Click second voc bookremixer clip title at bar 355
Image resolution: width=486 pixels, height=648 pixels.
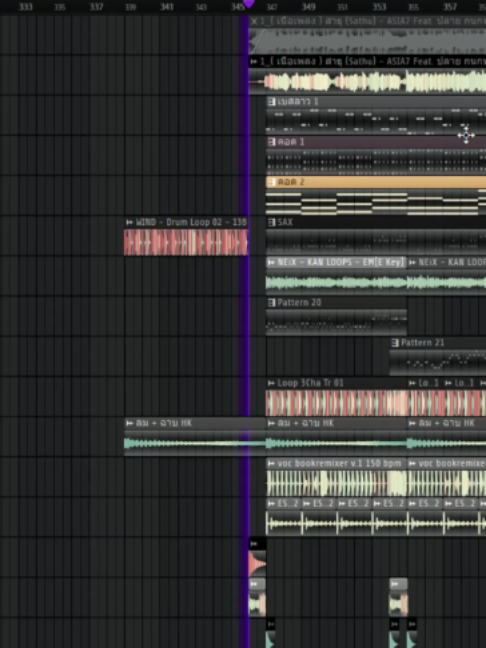click(x=452, y=464)
